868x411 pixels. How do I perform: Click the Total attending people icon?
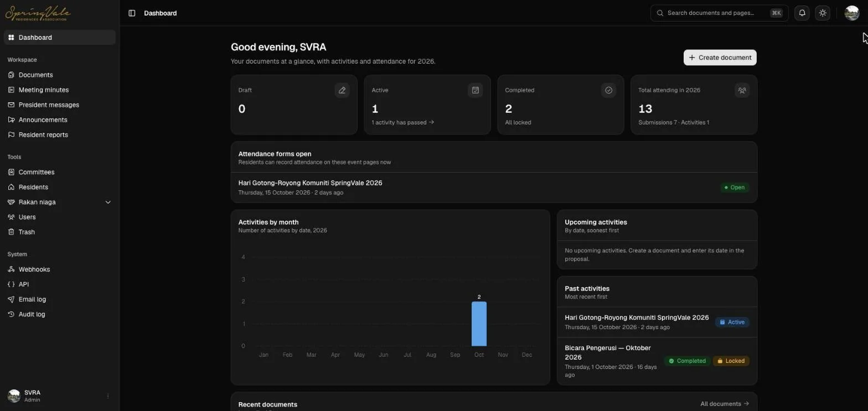coord(742,90)
